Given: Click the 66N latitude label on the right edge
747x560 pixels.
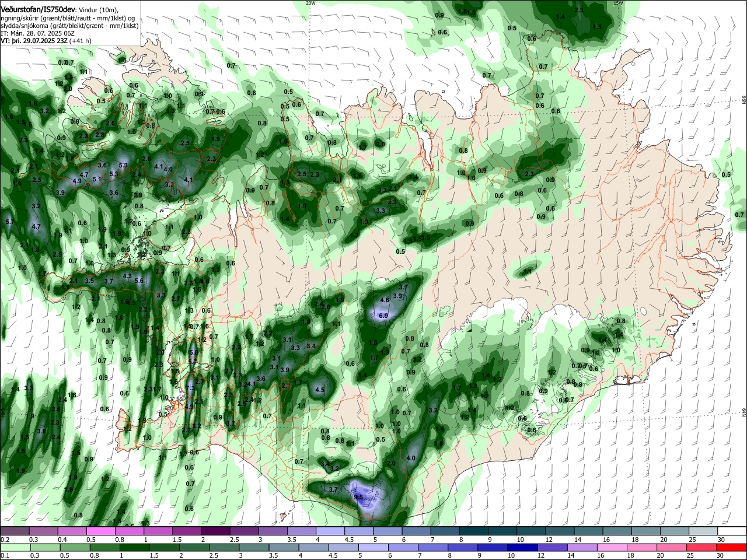Looking at the screenshot, I should (x=744, y=100).
